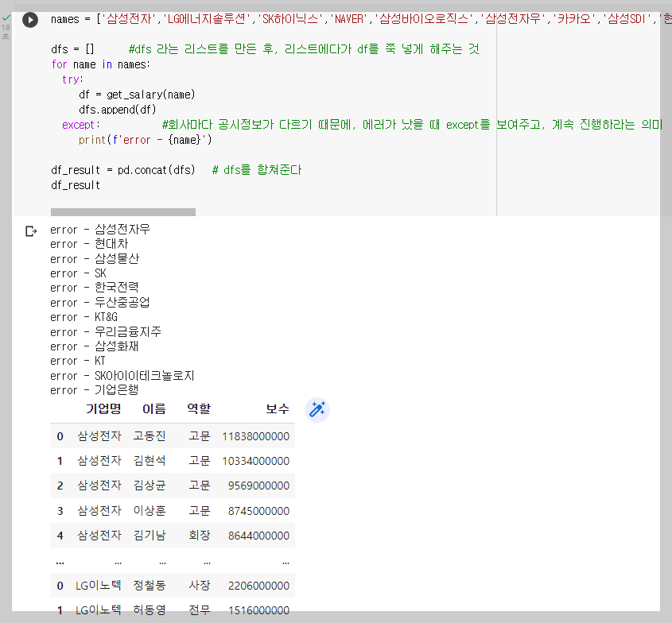
Task: Click output line 'error - 한국전력'
Action: coord(95,288)
